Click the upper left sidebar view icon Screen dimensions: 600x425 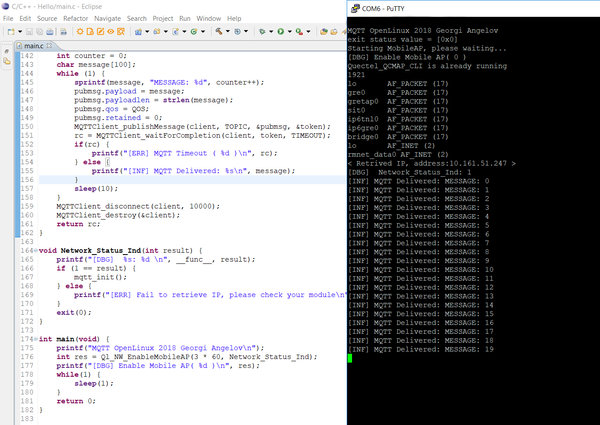point(7,52)
